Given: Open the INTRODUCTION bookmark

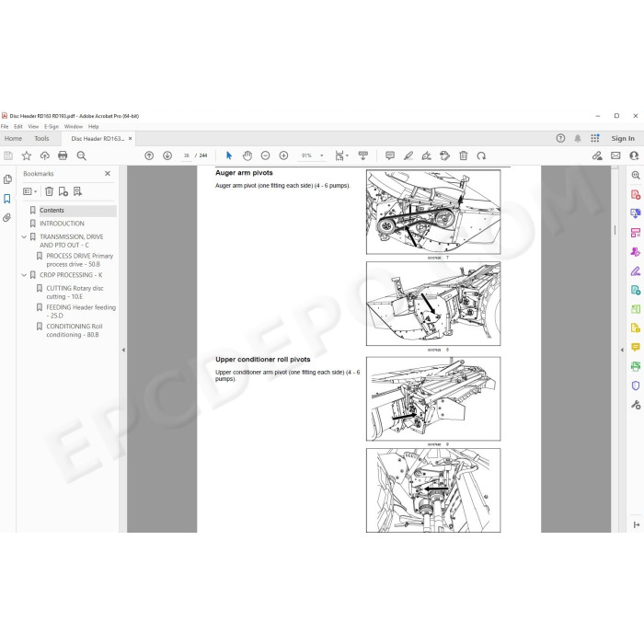Looking at the screenshot, I should coord(62,224).
